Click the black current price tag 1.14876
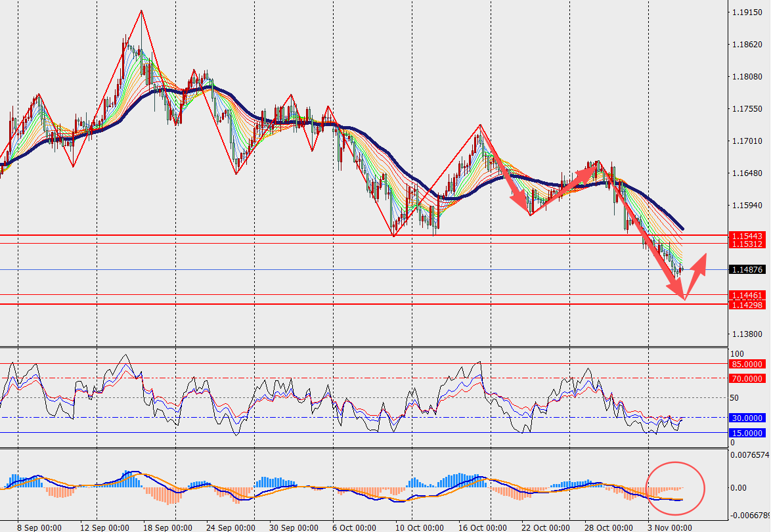The image size is (771, 532). point(749,269)
